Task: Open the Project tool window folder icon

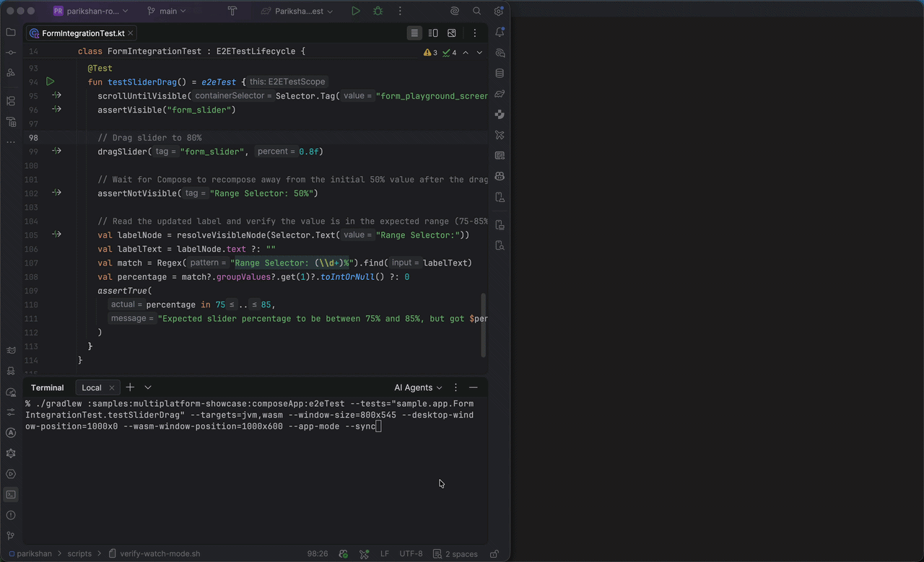Action: [x=11, y=32]
